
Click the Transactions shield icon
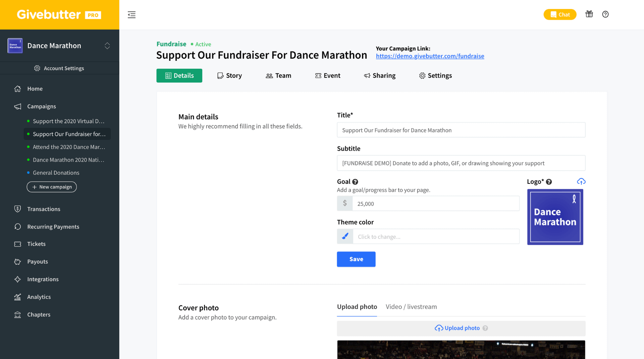pyautogui.click(x=17, y=209)
